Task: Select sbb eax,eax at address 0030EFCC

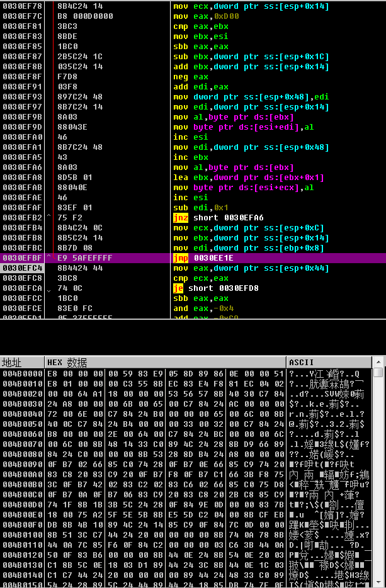Action: click(201, 298)
